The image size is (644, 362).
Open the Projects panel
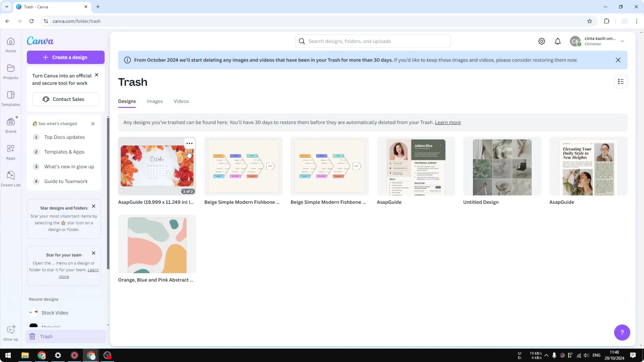[x=10, y=72]
